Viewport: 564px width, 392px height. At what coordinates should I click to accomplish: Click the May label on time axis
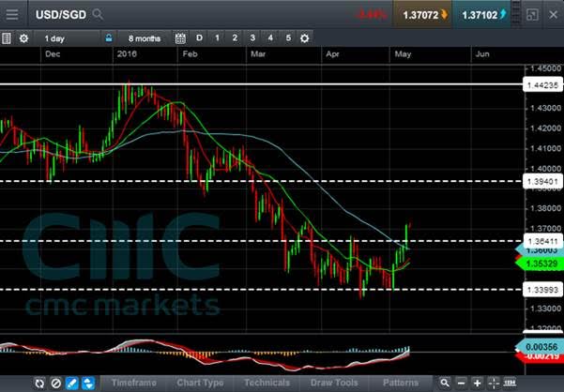403,54
